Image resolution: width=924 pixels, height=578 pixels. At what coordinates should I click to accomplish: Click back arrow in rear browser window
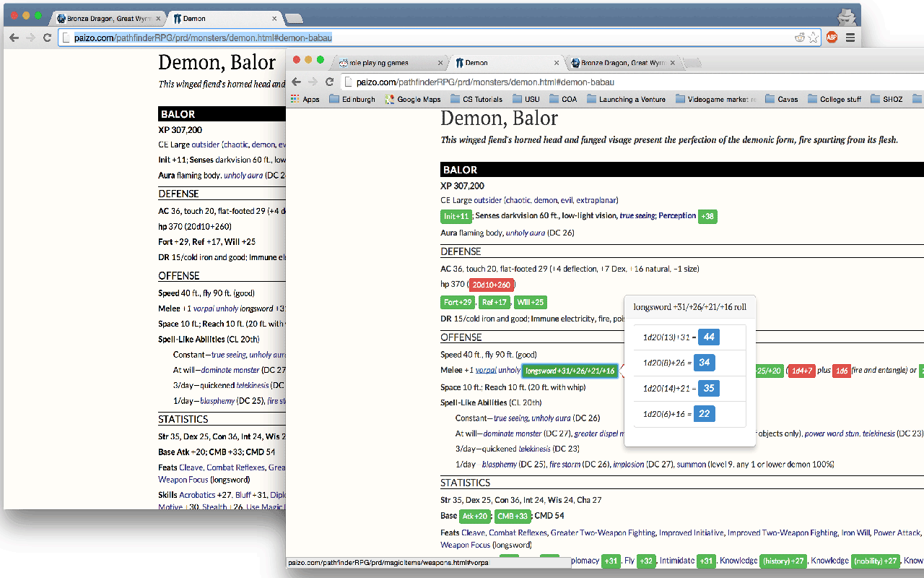pos(14,38)
